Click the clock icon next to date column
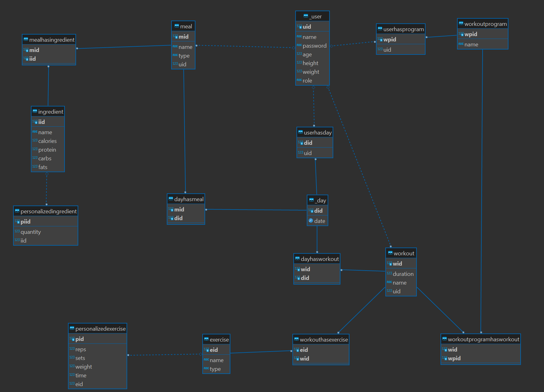 point(311,221)
